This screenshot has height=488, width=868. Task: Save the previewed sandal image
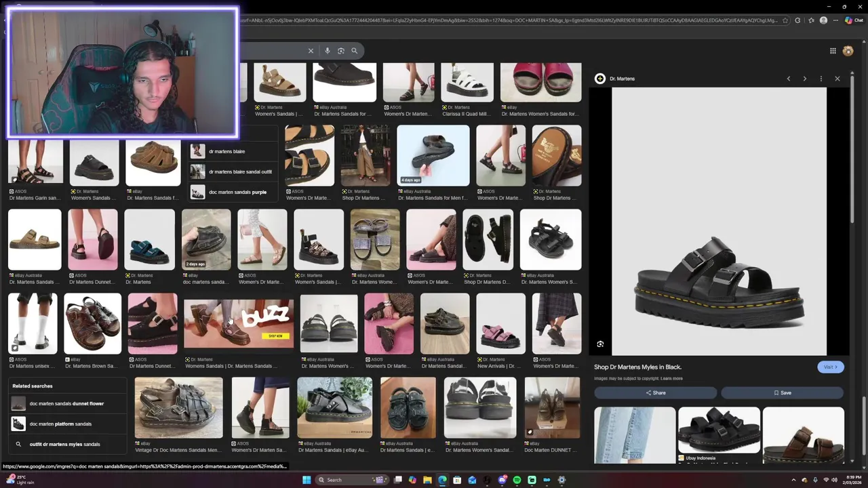click(x=782, y=392)
